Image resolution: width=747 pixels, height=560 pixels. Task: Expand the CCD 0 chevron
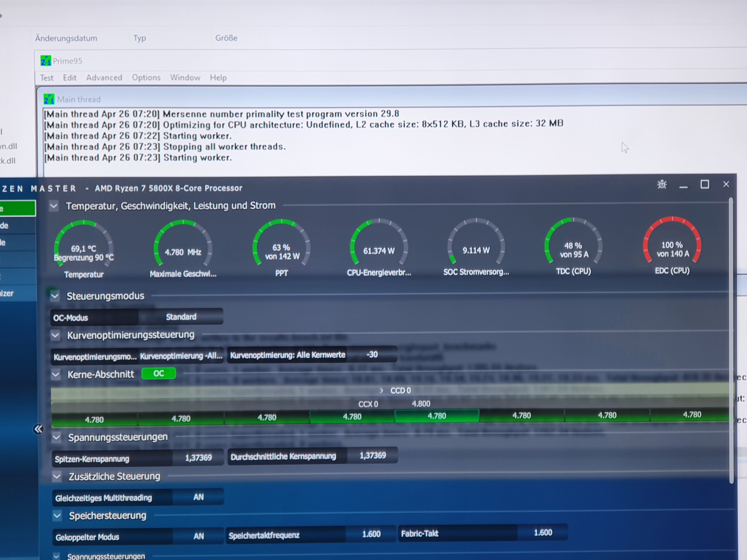pos(381,391)
